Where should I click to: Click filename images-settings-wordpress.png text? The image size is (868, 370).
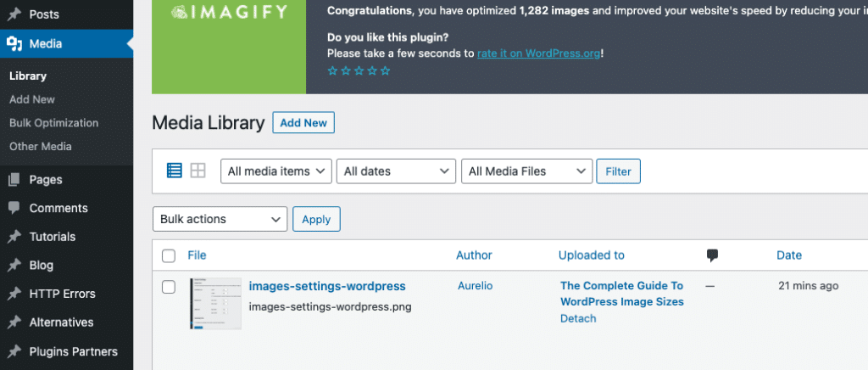pos(330,306)
